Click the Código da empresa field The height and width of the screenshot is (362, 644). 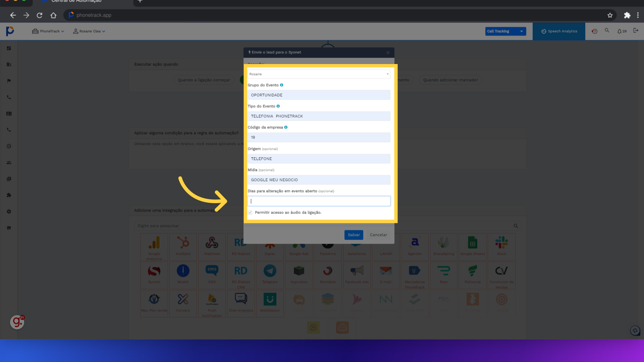(x=319, y=137)
